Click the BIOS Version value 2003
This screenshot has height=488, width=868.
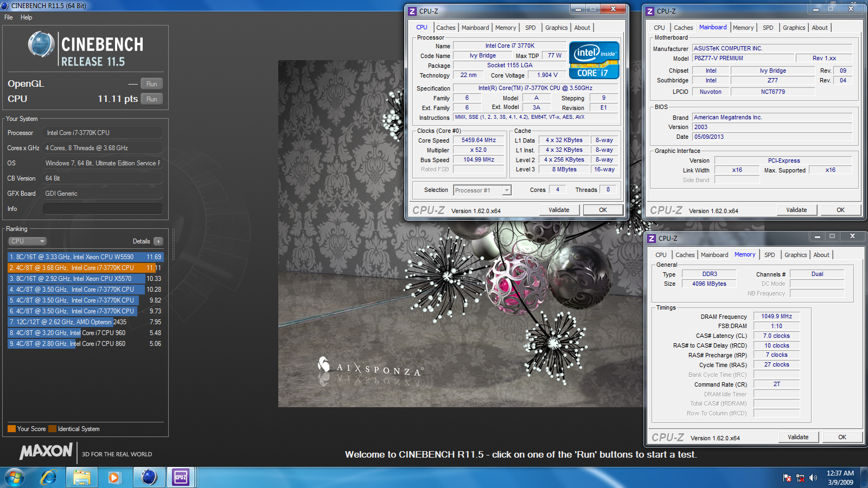click(772, 127)
